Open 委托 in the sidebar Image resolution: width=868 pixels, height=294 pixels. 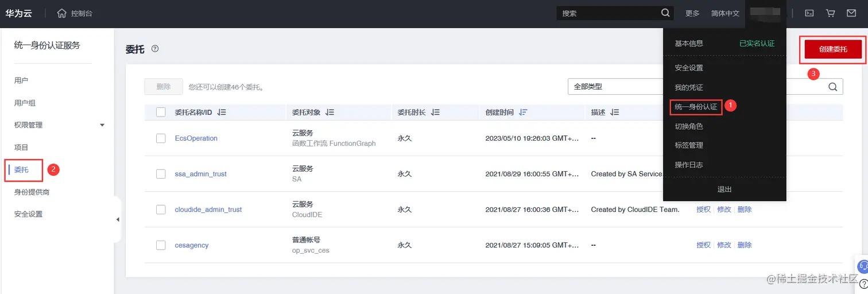click(x=21, y=170)
